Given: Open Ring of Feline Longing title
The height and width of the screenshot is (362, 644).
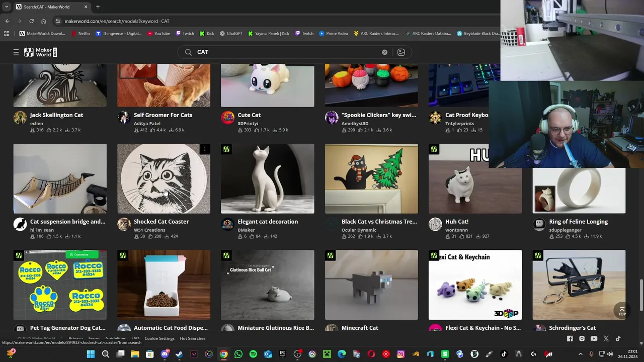Looking at the screenshot, I should (x=579, y=222).
